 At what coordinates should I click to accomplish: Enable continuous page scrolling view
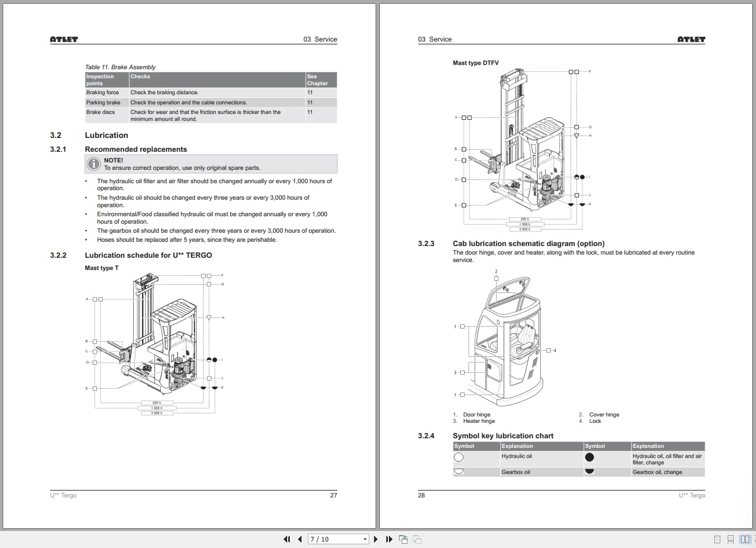[x=730, y=539]
